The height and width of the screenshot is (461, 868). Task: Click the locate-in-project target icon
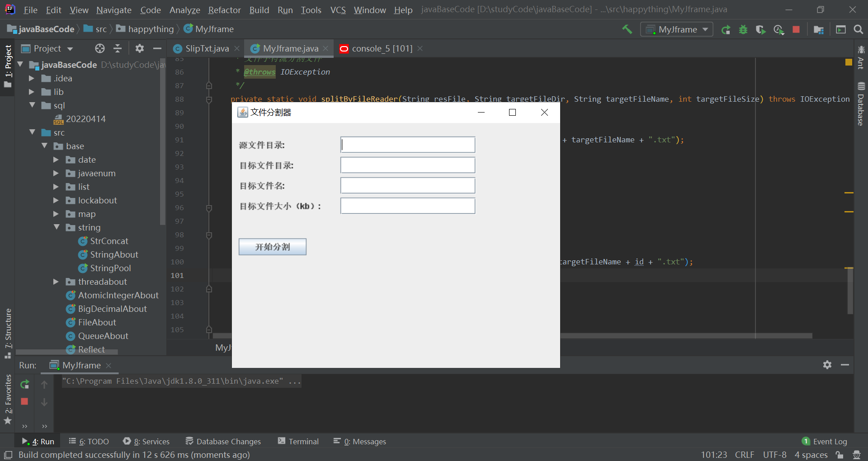coord(100,48)
